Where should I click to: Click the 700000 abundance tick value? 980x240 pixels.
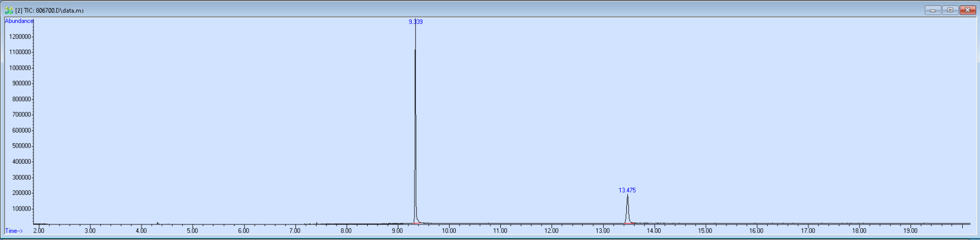(x=22, y=115)
